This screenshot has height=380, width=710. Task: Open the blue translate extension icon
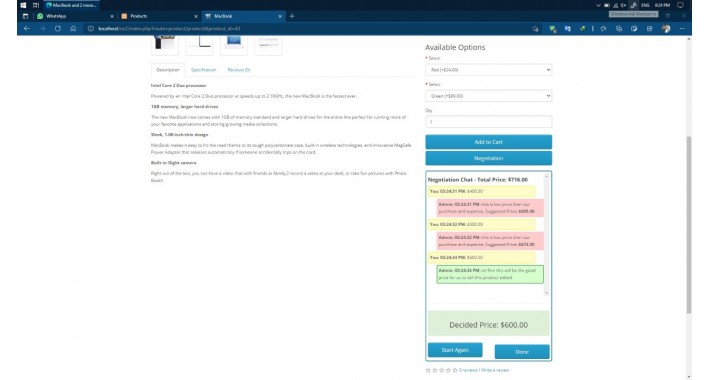click(567, 29)
